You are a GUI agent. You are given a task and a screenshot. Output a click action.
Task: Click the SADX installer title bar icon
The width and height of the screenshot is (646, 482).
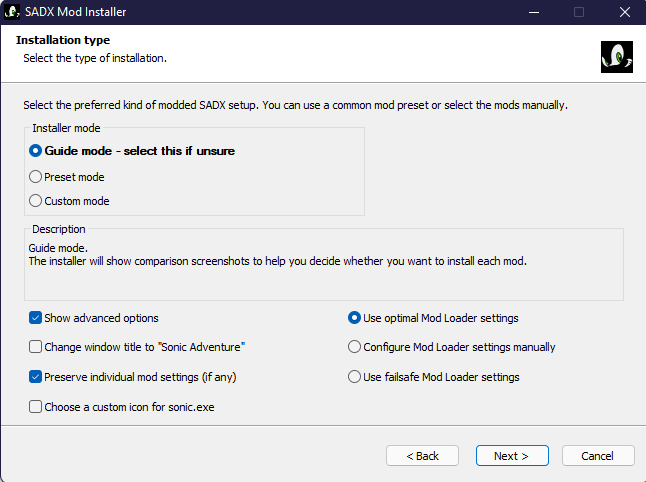(13, 12)
